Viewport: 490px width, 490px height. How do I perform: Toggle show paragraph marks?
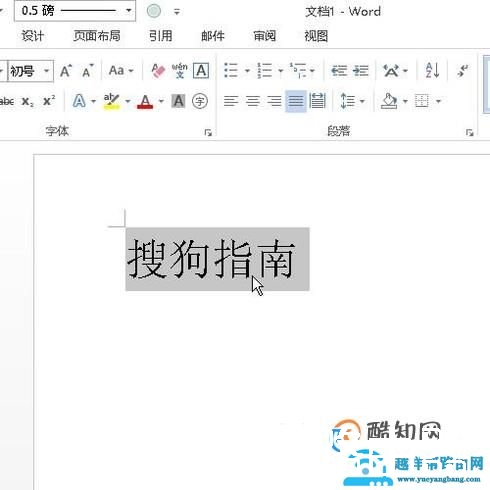[x=463, y=70]
